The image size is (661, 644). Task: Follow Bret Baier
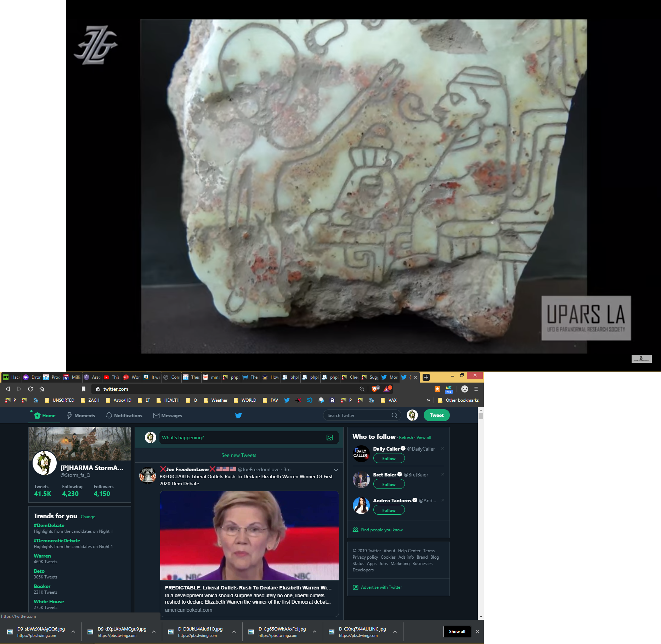[389, 484]
